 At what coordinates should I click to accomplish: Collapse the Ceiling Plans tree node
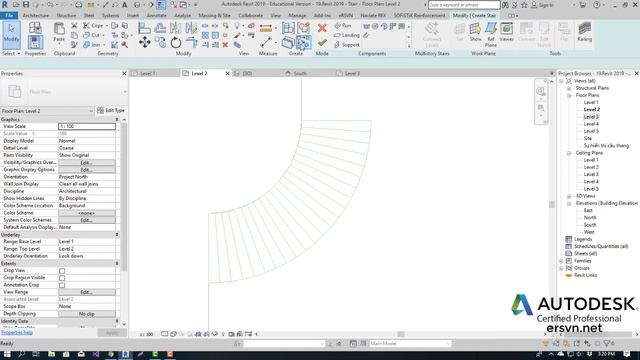(x=569, y=153)
